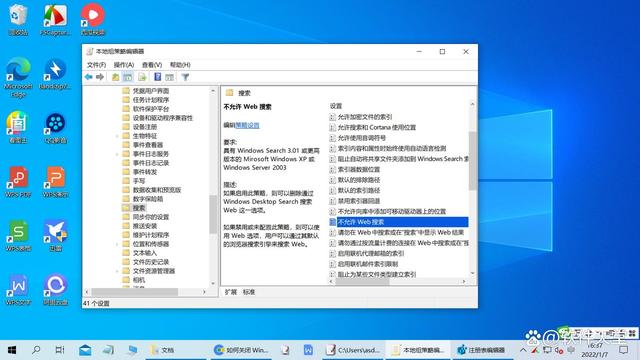Select the 凭据用户界面 tree folder

tap(151, 91)
